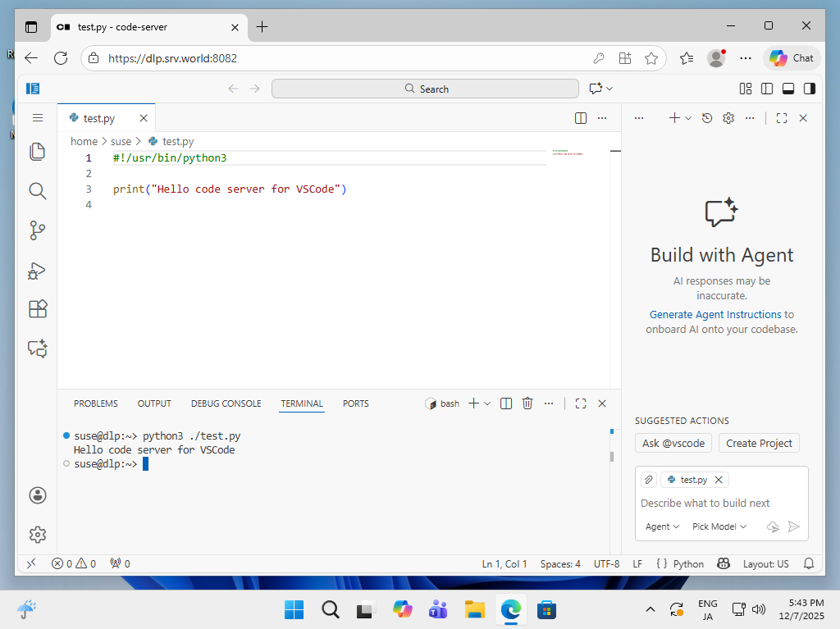This screenshot has width=840, height=629.
Task: Close the test.py editor tab
Action: [144, 118]
